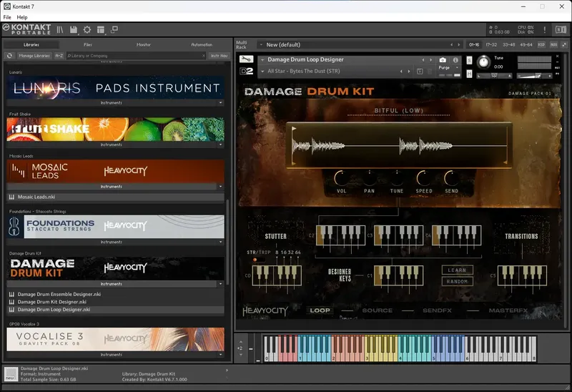Click the instrument info icon
This screenshot has width=572, height=392.
(x=455, y=60)
